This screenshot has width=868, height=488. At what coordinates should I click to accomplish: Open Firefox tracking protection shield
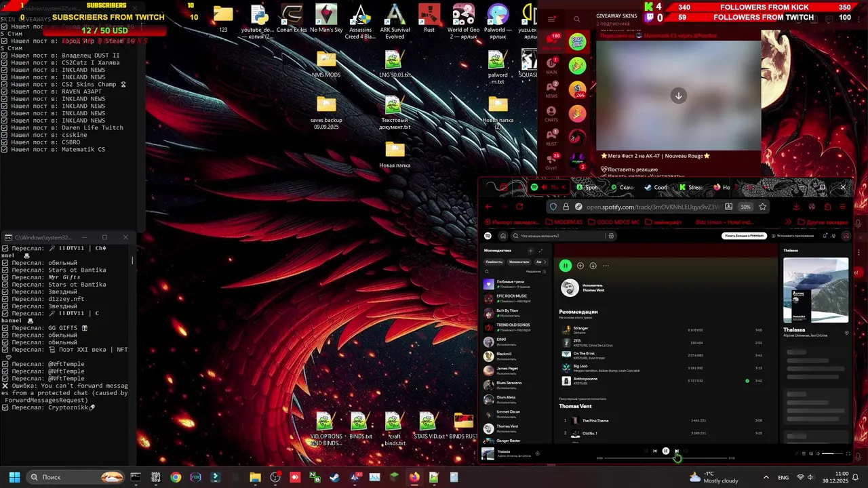[x=553, y=207]
